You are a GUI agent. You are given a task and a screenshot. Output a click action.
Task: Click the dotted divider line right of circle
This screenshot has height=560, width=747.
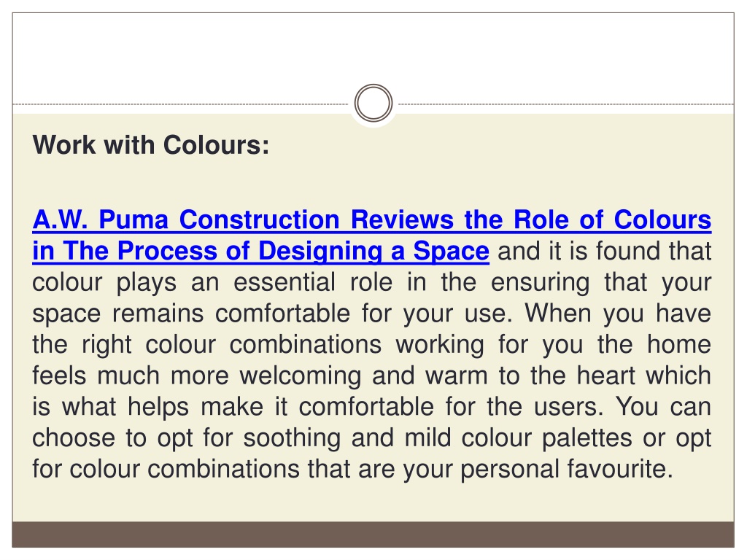click(566, 104)
